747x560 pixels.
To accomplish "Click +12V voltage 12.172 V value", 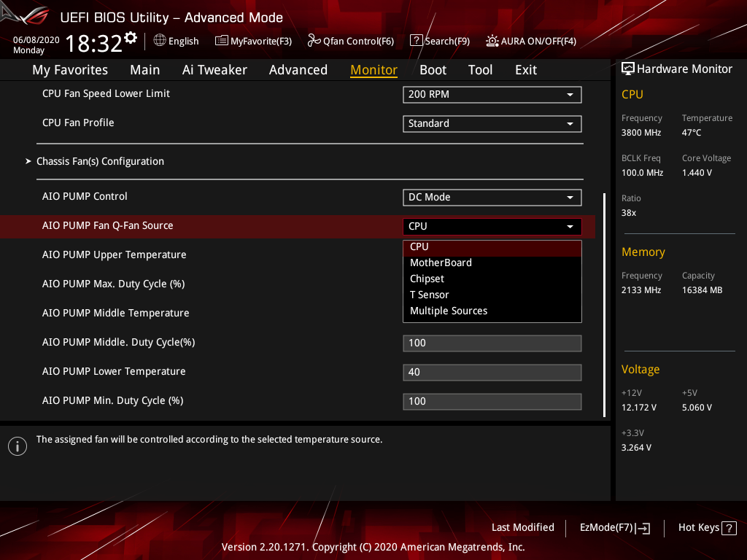I will [639, 408].
